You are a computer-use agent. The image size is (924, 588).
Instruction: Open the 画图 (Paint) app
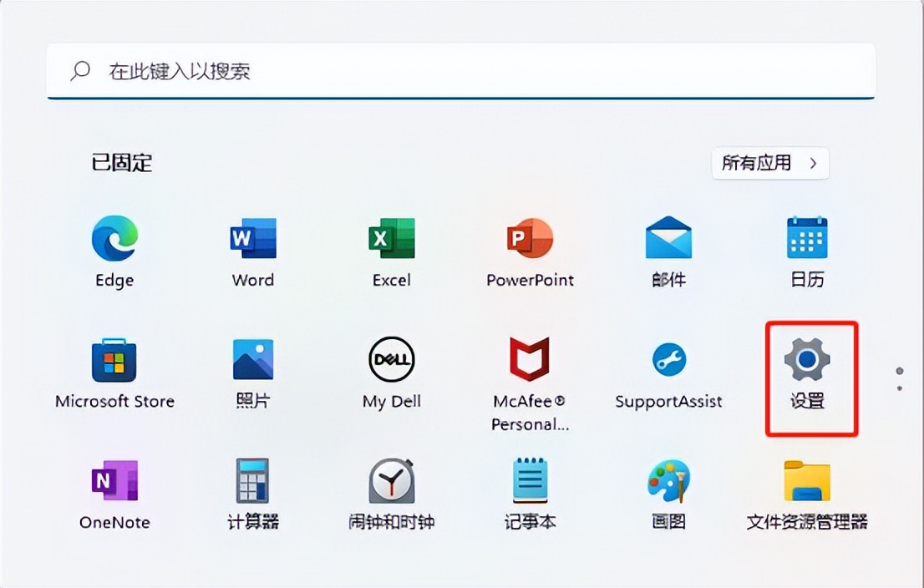(668, 484)
